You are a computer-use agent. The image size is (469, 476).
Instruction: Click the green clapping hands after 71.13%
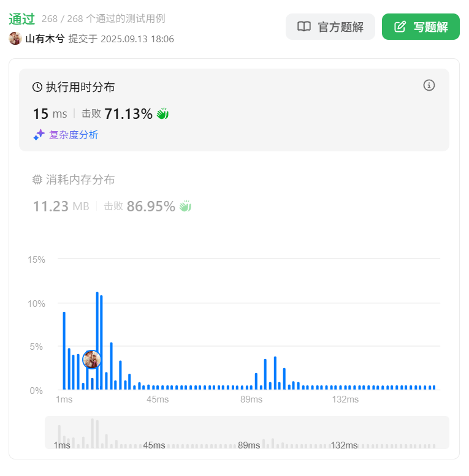162,114
